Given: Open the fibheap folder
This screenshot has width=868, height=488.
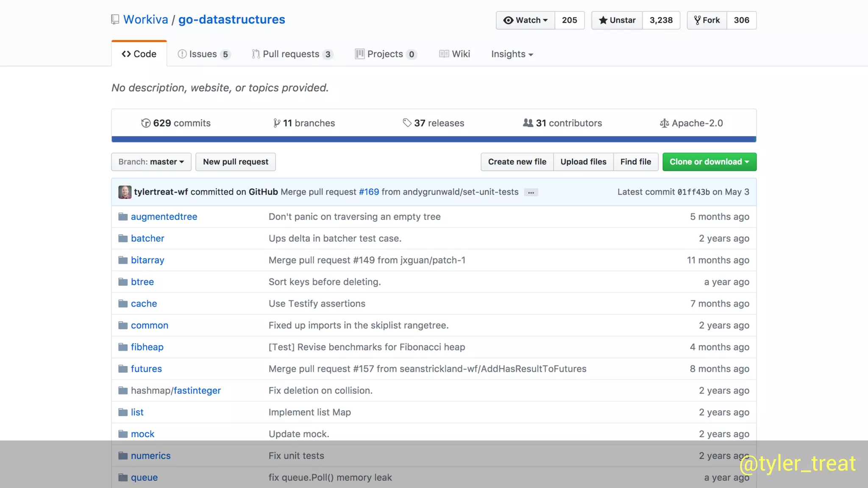Looking at the screenshot, I should click(147, 347).
